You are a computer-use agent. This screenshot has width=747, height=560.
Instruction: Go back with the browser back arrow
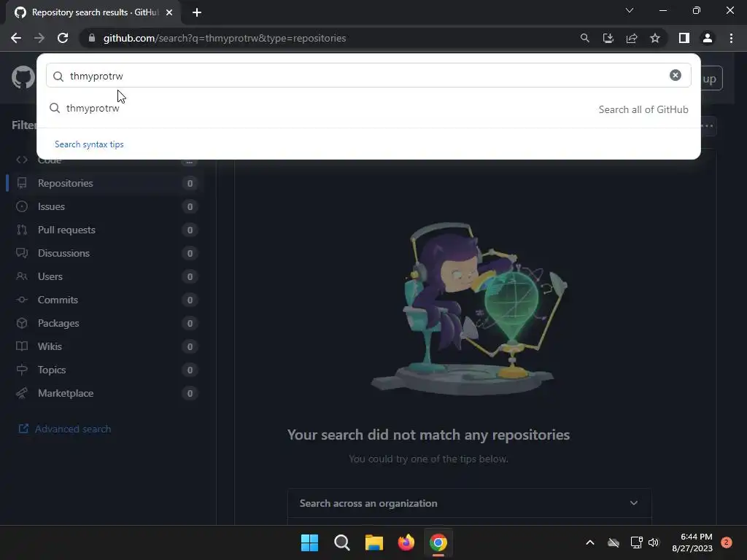pyautogui.click(x=16, y=38)
